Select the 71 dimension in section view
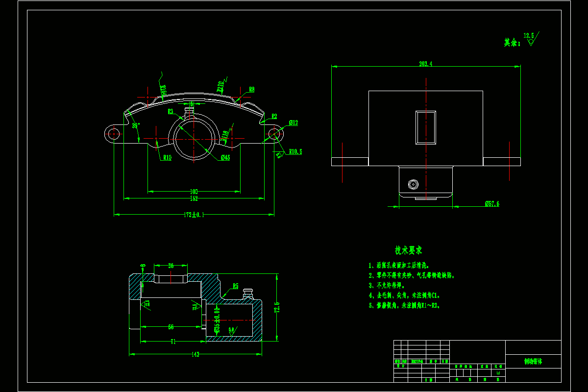588x392 pixels. point(173,342)
